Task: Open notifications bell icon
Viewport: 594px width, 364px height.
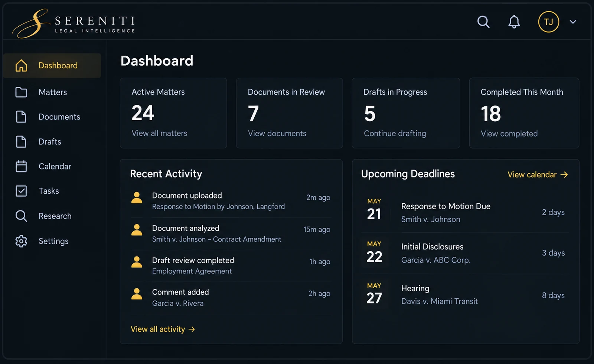Action: click(x=514, y=22)
